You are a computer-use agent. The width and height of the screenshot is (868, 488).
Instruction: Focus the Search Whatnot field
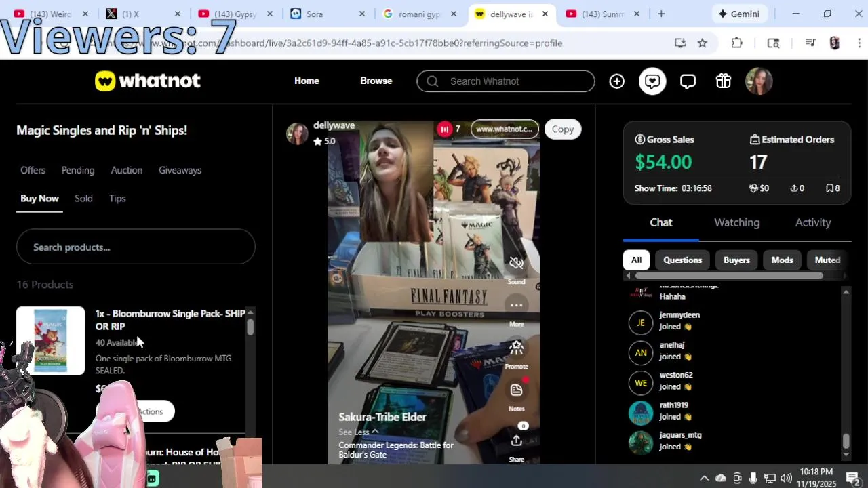point(506,81)
